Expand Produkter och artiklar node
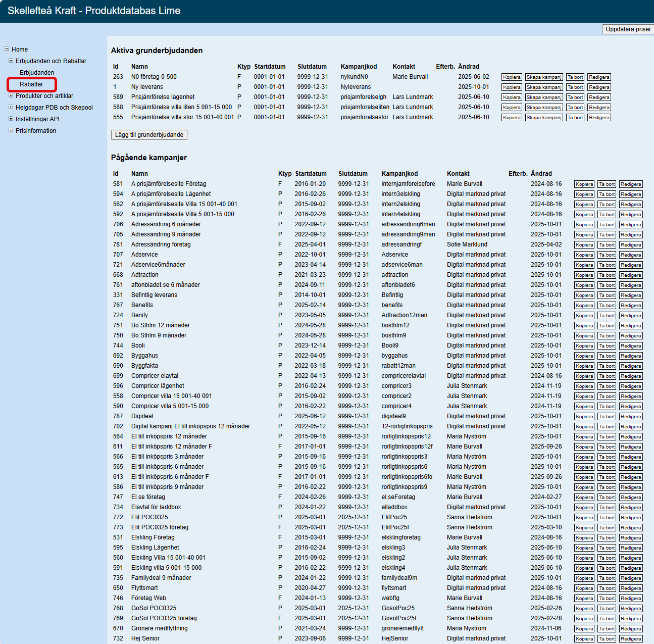The image size is (654, 644). (11, 95)
